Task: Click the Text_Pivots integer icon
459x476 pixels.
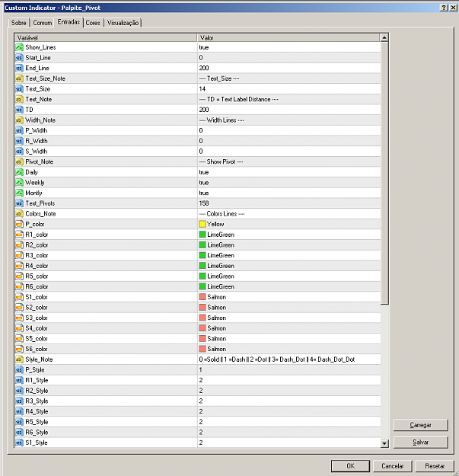Action: (x=20, y=203)
